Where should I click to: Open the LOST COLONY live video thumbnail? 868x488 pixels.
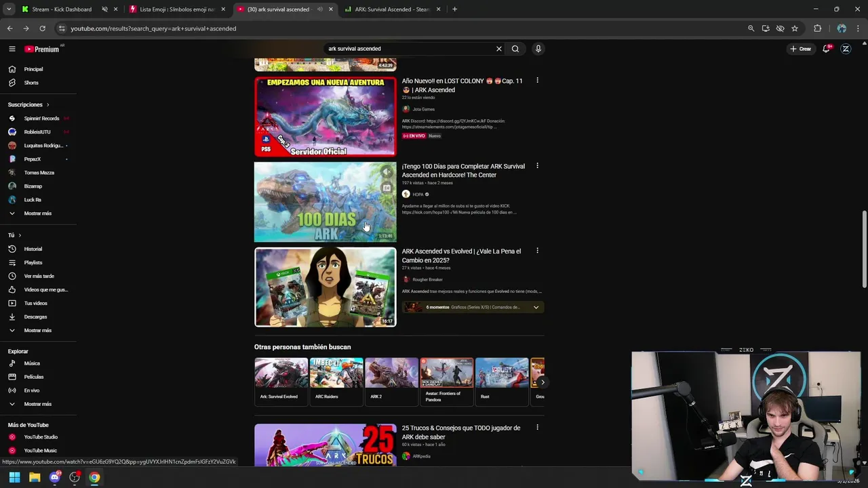coord(325,117)
